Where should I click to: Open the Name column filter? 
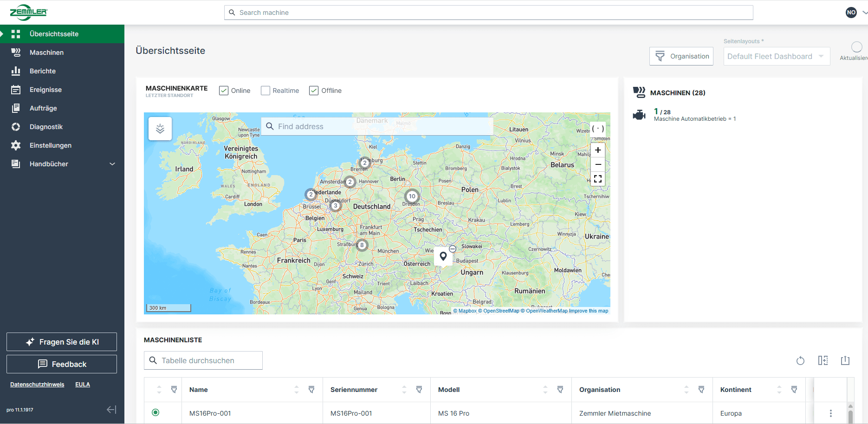pyautogui.click(x=311, y=390)
